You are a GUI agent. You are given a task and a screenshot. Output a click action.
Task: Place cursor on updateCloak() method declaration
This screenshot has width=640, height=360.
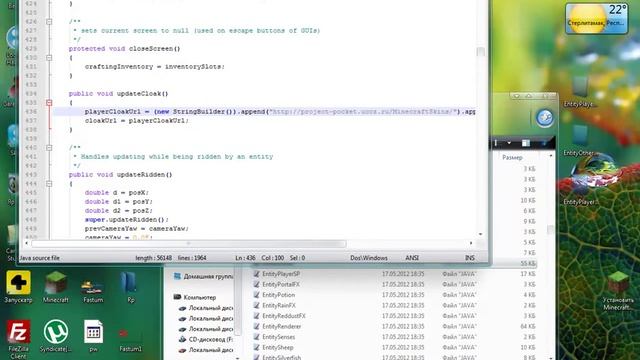point(118,93)
